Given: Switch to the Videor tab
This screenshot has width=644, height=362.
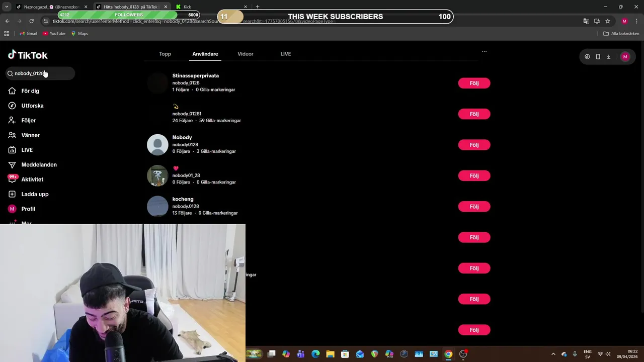Looking at the screenshot, I should point(246,54).
